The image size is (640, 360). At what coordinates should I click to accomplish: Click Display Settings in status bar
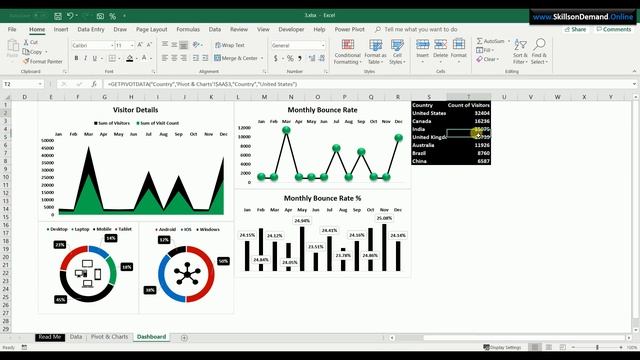point(502,347)
